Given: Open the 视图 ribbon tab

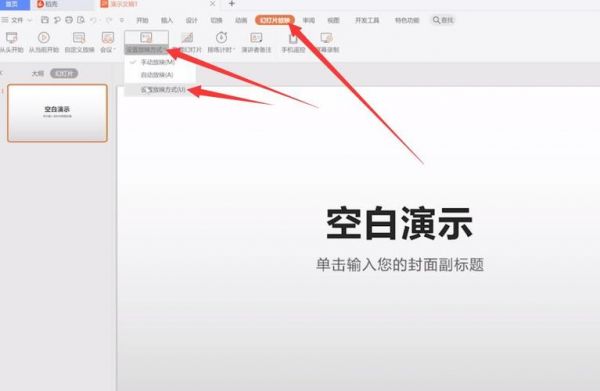Looking at the screenshot, I should [x=334, y=20].
